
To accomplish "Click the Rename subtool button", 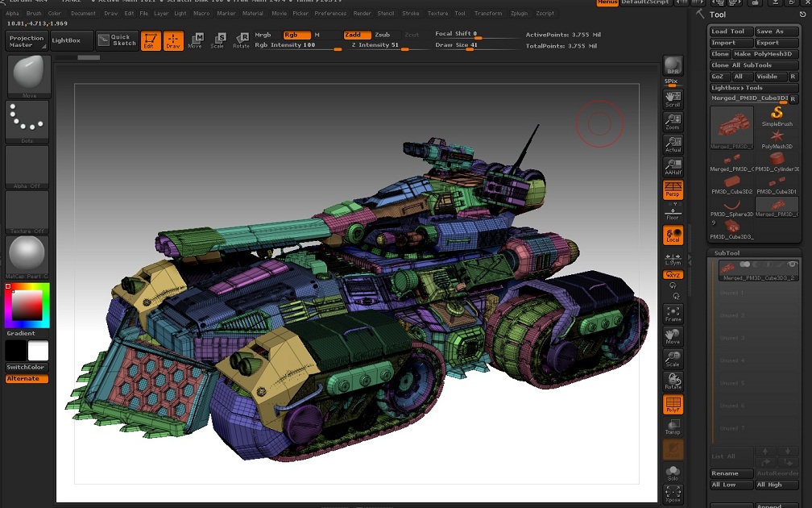I will [731, 474].
